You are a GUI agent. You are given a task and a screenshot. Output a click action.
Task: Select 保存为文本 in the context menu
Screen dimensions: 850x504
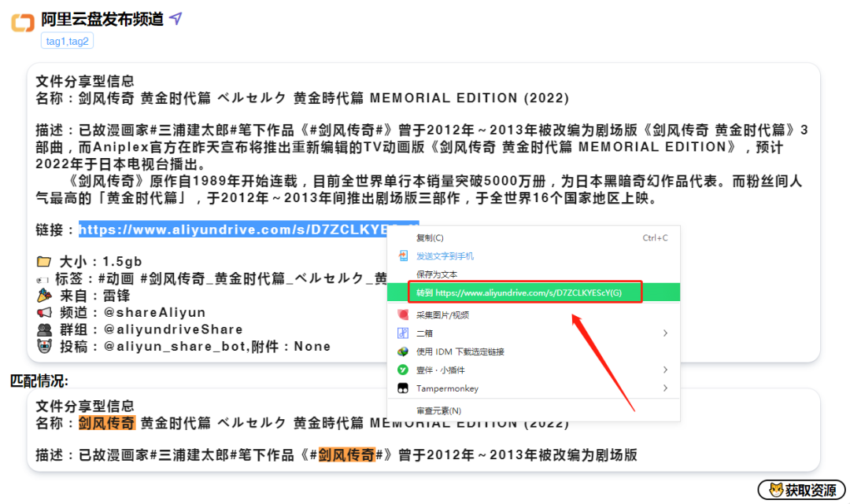click(x=436, y=274)
